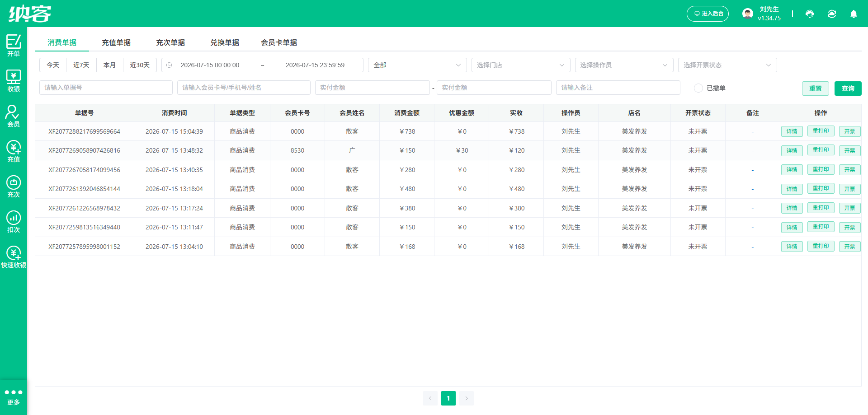Click 重打印 for the ¥738 order
The height and width of the screenshot is (415, 868).
tap(821, 131)
